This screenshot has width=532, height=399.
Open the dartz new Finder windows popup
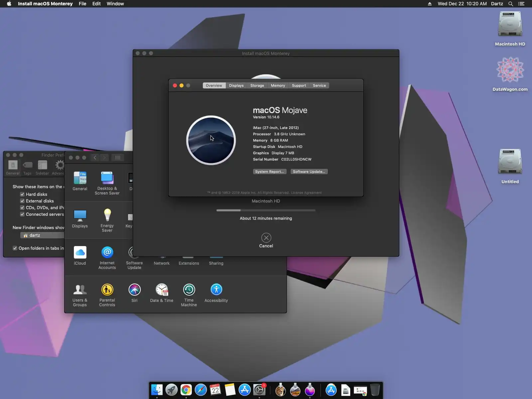coord(42,235)
